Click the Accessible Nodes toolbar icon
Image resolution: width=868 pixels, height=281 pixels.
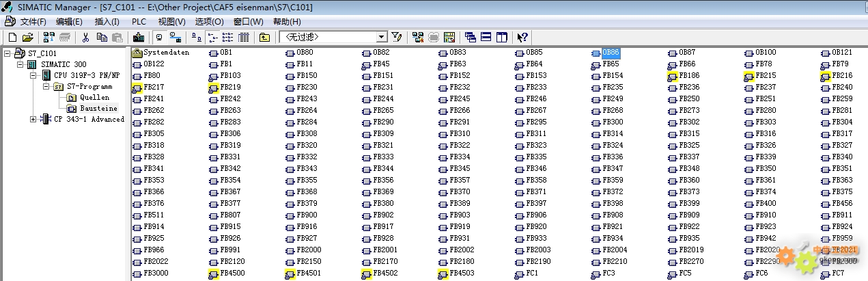pos(49,36)
